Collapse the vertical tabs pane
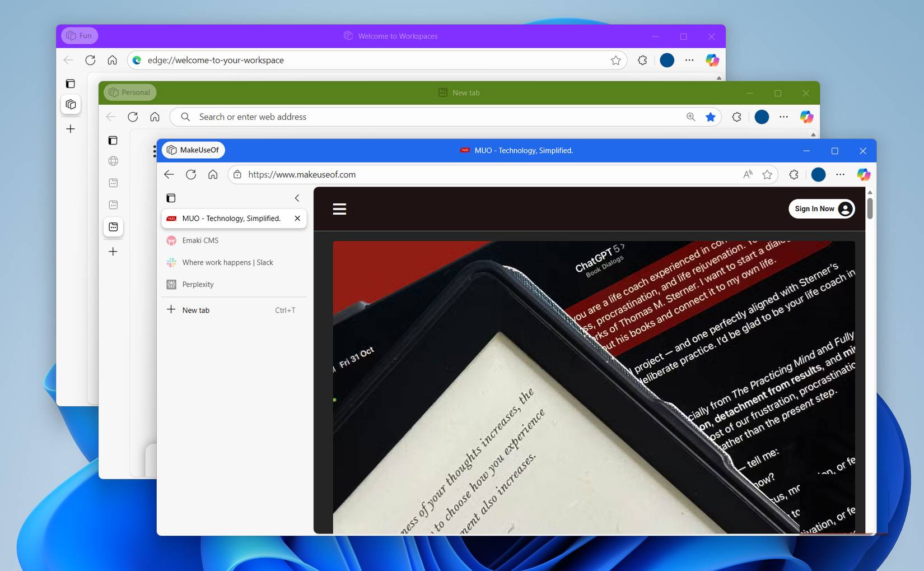 297,198
